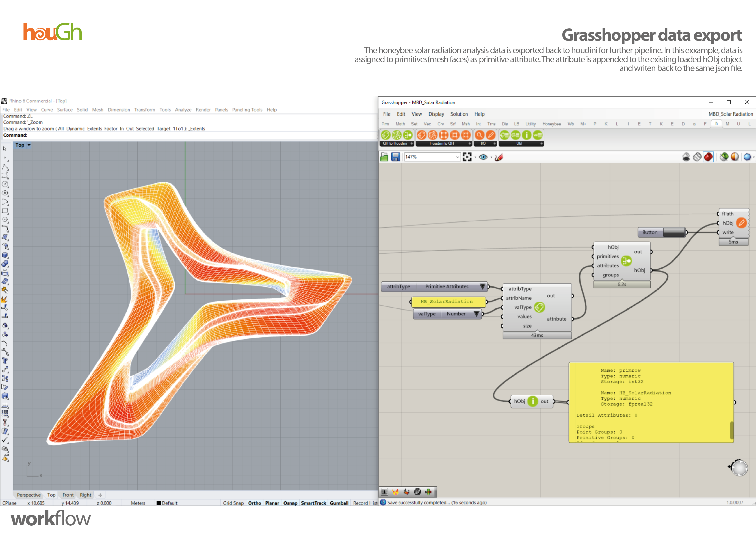Screen dimensions: 756x534
Task: Select the Circle tool in Rhino sidebar
Action: pyautogui.click(x=5, y=184)
